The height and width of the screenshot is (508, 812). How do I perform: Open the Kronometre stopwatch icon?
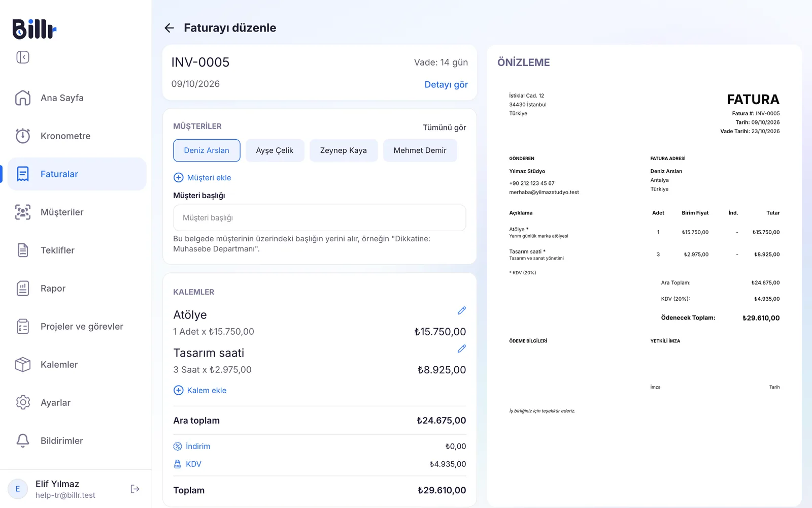pyautogui.click(x=23, y=136)
